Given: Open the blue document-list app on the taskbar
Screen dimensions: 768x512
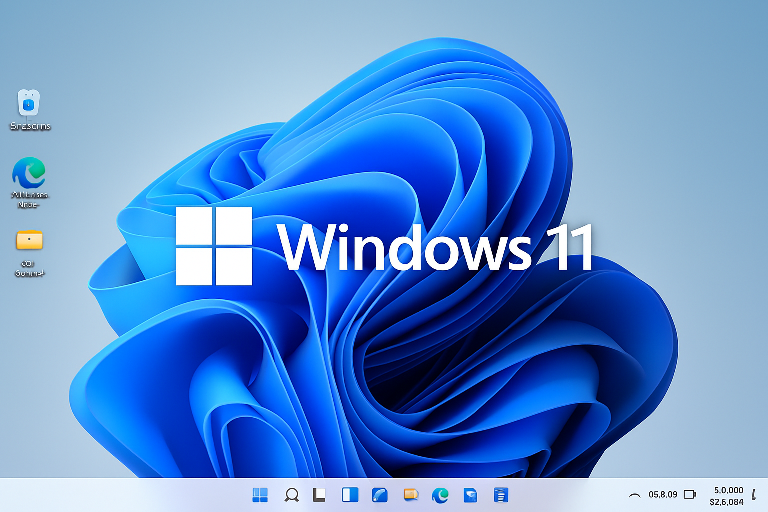Looking at the screenshot, I should (x=500, y=495).
